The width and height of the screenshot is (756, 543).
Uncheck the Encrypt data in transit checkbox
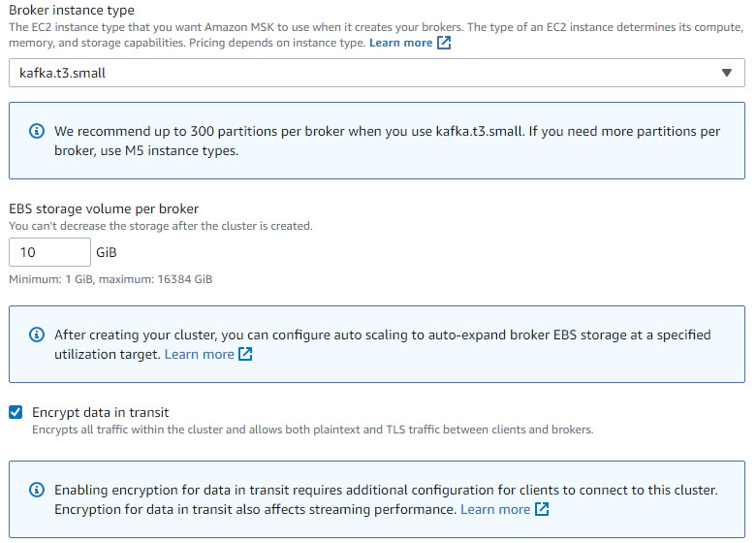click(x=16, y=412)
